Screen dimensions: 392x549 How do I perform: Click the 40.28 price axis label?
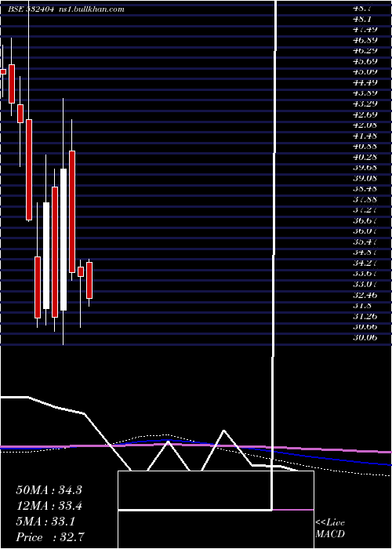click(365, 157)
